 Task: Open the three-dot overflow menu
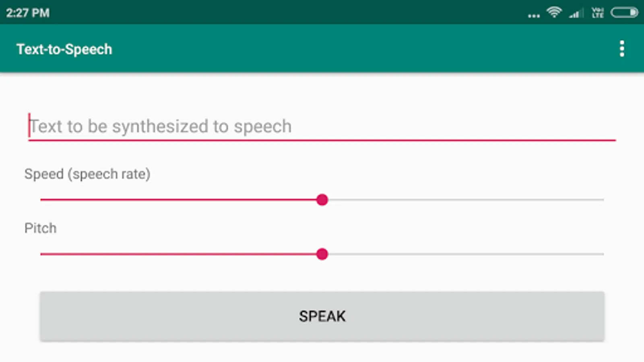[x=622, y=49]
